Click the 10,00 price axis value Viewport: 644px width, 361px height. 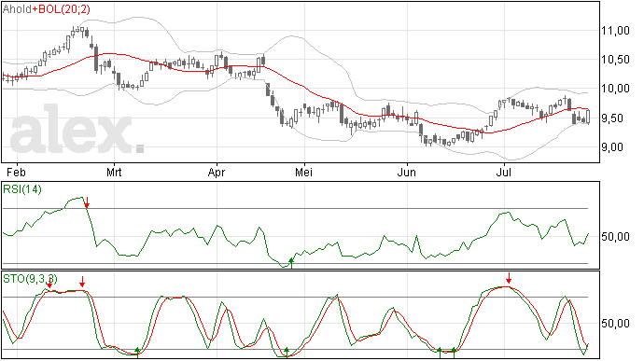pos(615,89)
